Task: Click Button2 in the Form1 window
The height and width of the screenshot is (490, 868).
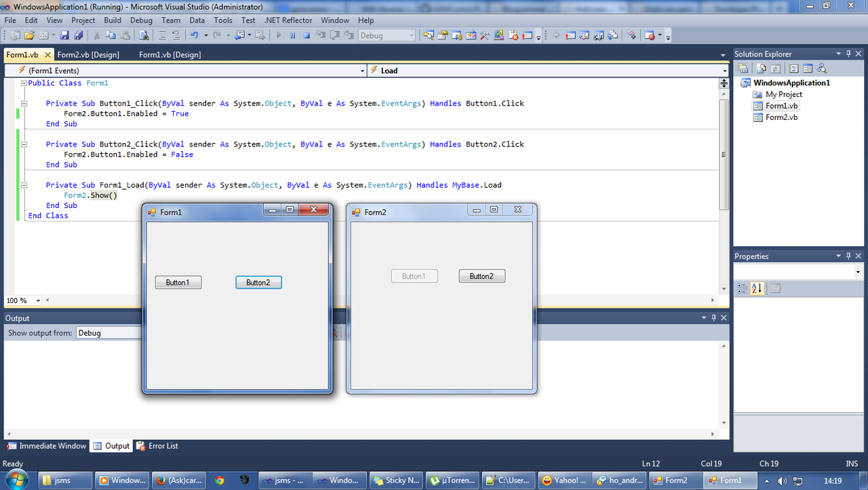Action: tap(258, 283)
